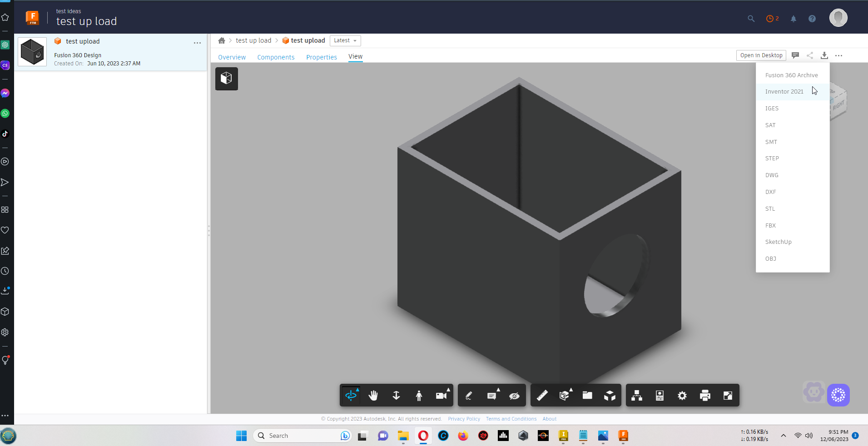Click the Open in Desktop button
Screen dimensions: 868x446
(760, 55)
